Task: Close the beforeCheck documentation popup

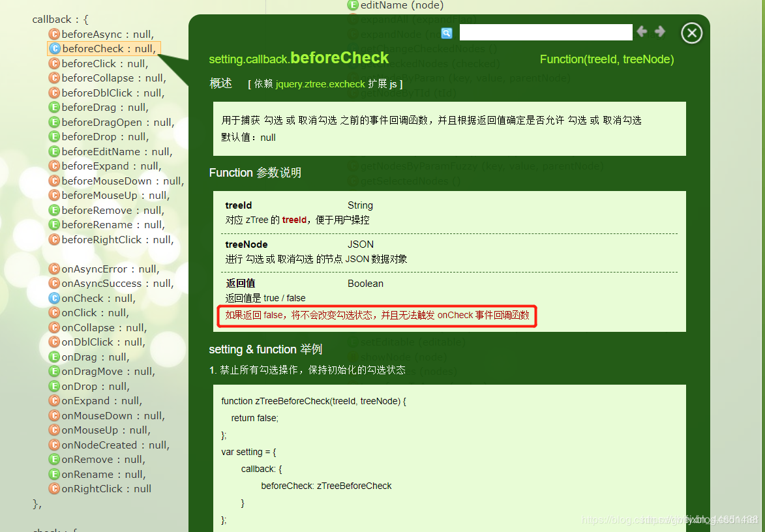Action: 692,33
